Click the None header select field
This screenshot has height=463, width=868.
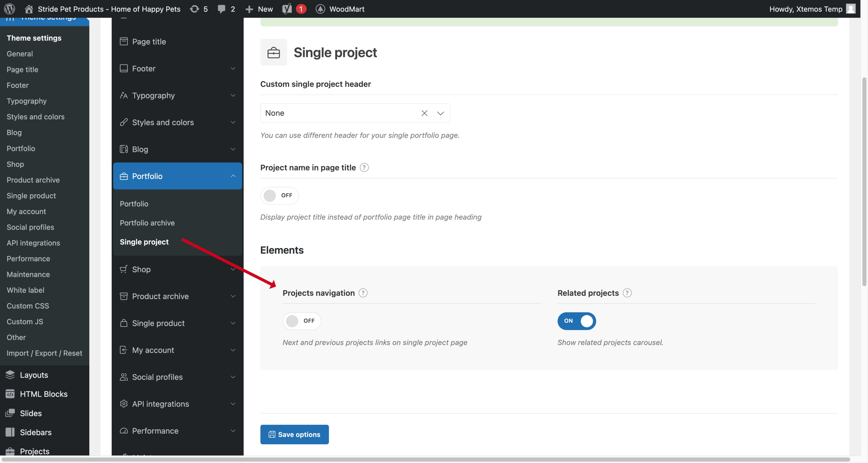(x=355, y=113)
